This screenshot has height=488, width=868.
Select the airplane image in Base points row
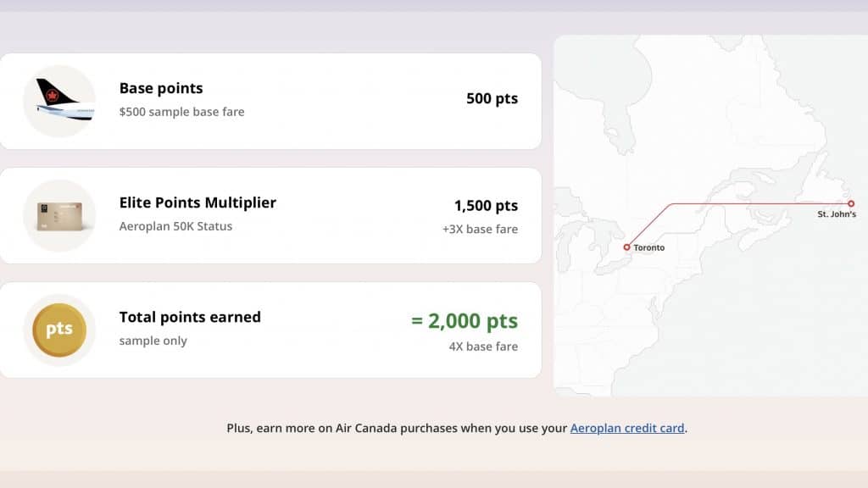pos(59,100)
